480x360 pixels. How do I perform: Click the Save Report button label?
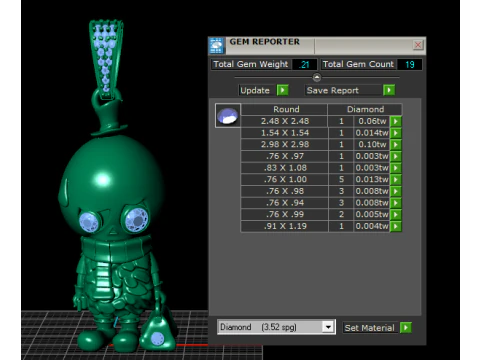[344, 90]
